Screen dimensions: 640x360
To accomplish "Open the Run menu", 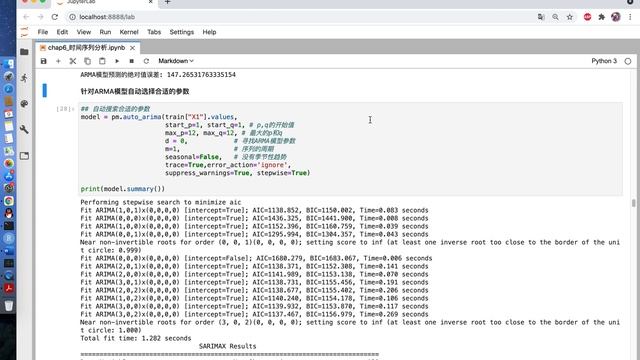I will (105, 32).
